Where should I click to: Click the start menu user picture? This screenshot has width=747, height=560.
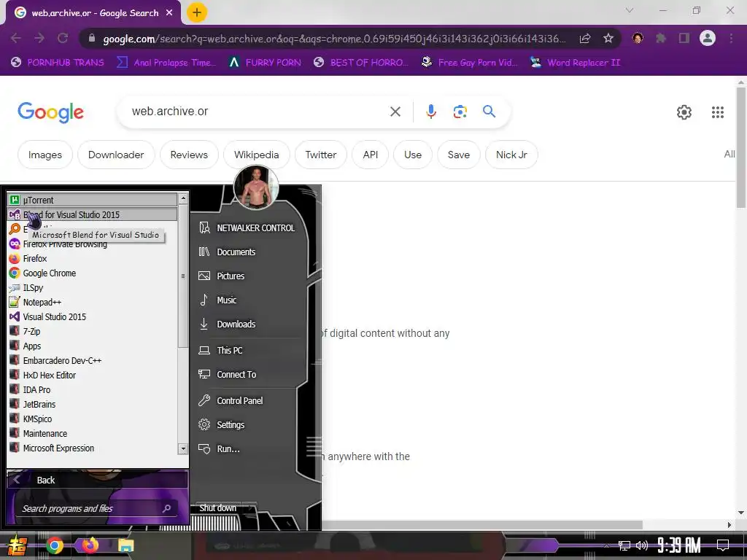click(x=256, y=187)
